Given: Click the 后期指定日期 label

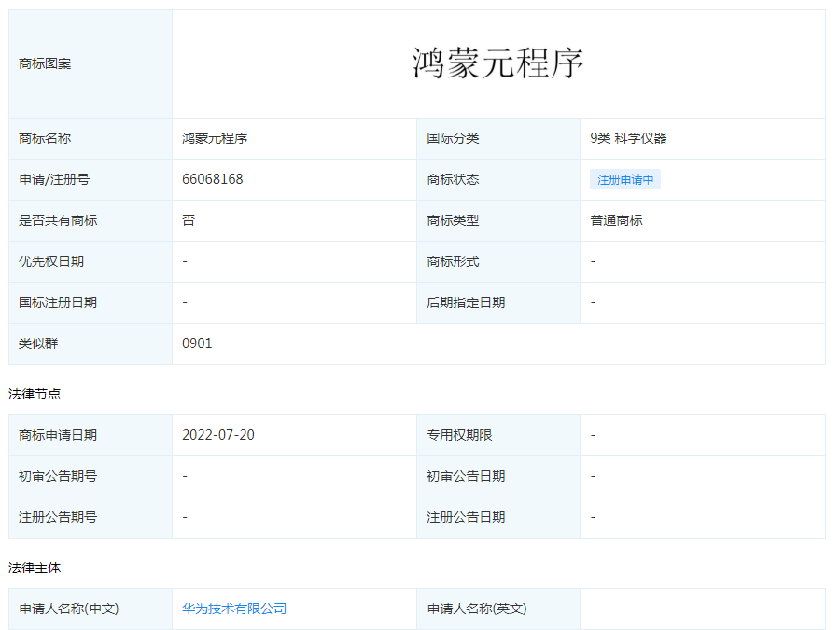Looking at the screenshot, I should tap(466, 302).
